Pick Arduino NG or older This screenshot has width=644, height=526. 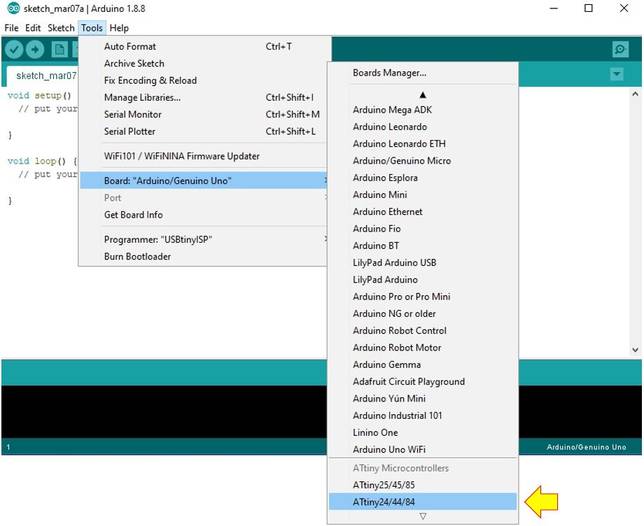click(x=423, y=313)
